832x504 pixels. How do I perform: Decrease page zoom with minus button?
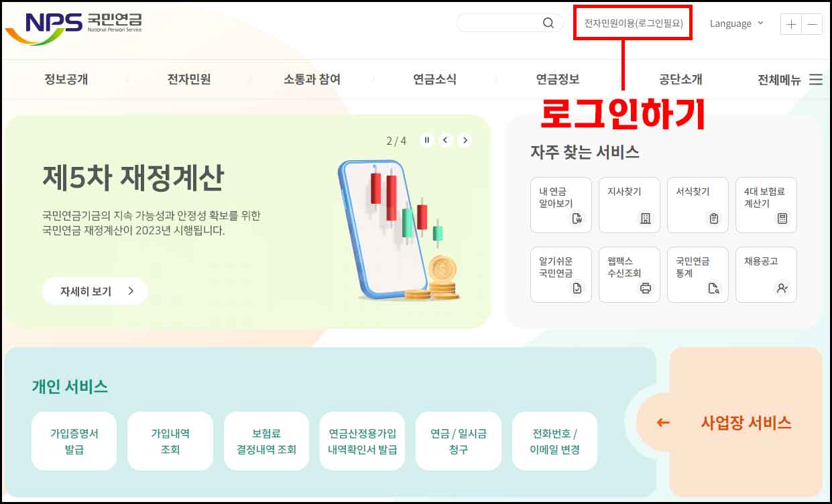812,24
